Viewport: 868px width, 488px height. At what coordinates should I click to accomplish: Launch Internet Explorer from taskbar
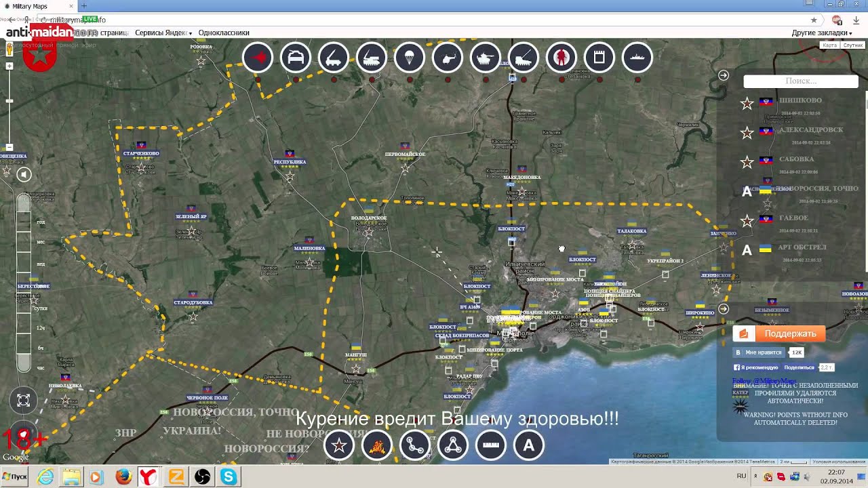point(45,477)
